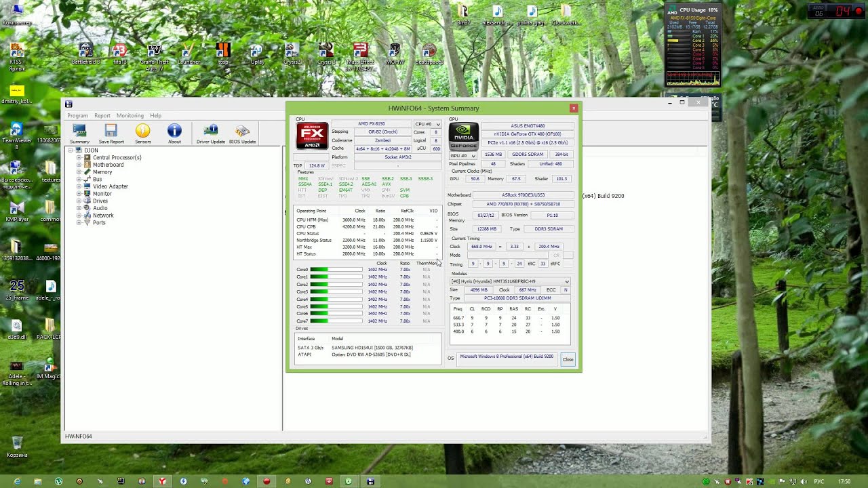The height and width of the screenshot is (488, 868).
Task: Open the Hynix memory module dropdown
Action: [510, 281]
